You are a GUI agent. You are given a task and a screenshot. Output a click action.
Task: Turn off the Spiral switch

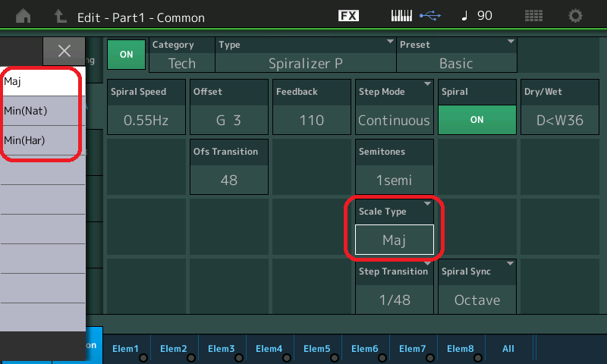pyautogui.click(x=476, y=120)
